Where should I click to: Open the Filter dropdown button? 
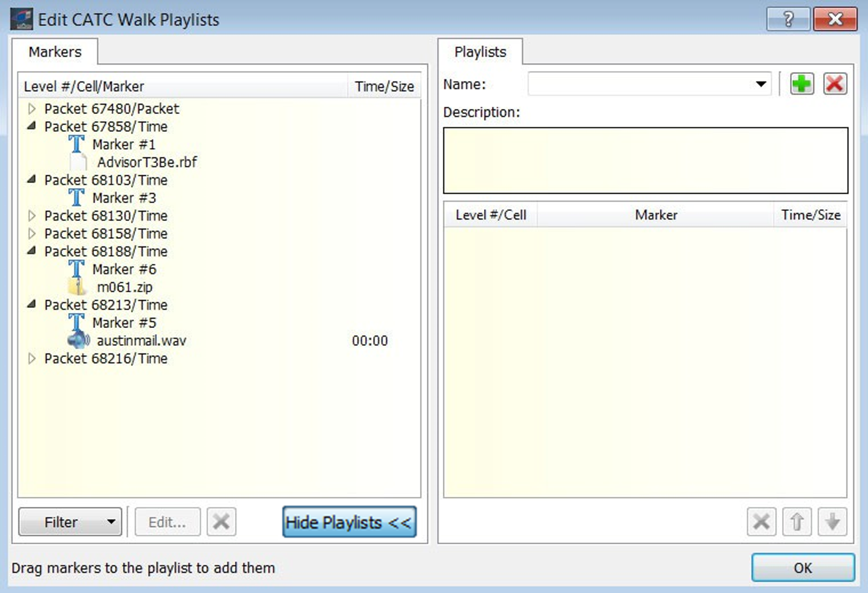(x=70, y=522)
